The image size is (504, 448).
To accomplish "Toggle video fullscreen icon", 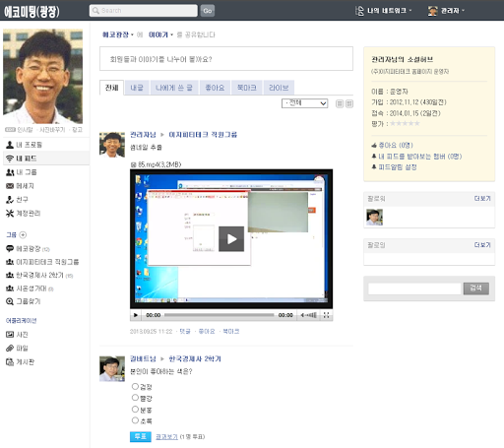I will [x=326, y=315].
